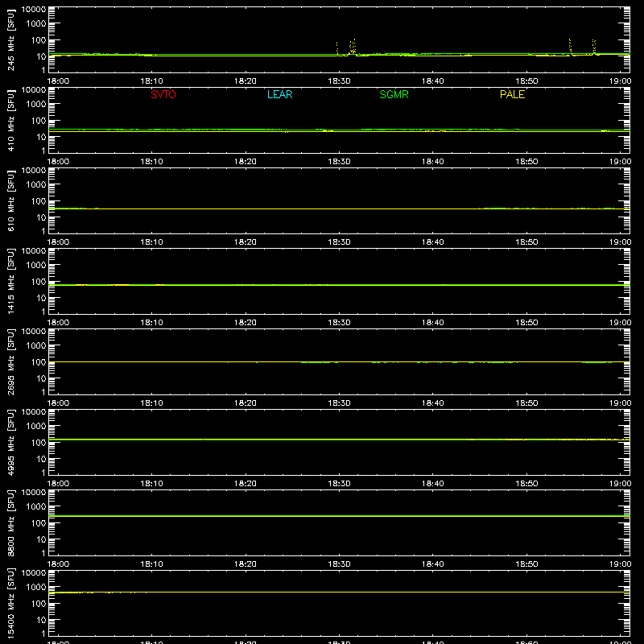The image size is (644, 644).
Task: Click the flux trace in the 610 MHz plot
Action: 339,208
